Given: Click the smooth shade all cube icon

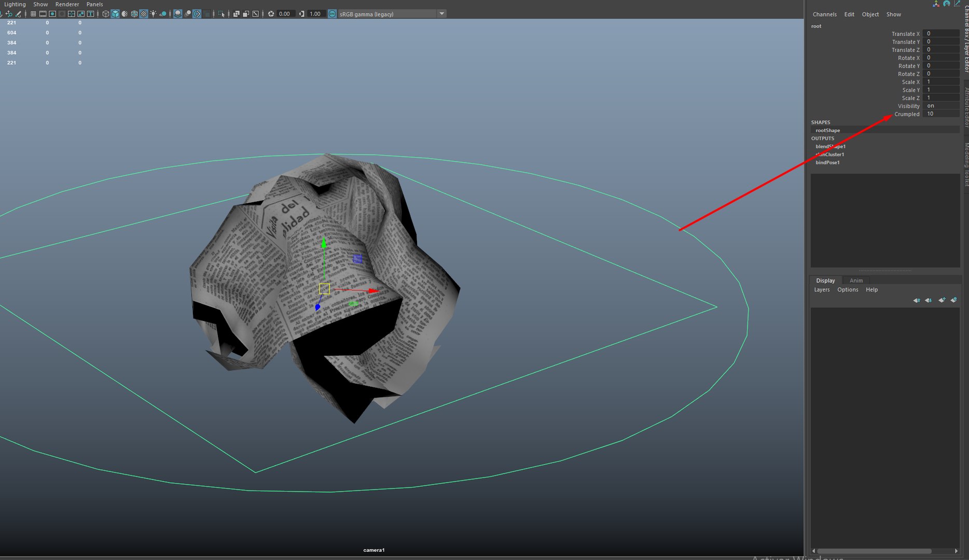Looking at the screenshot, I should click(115, 14).
